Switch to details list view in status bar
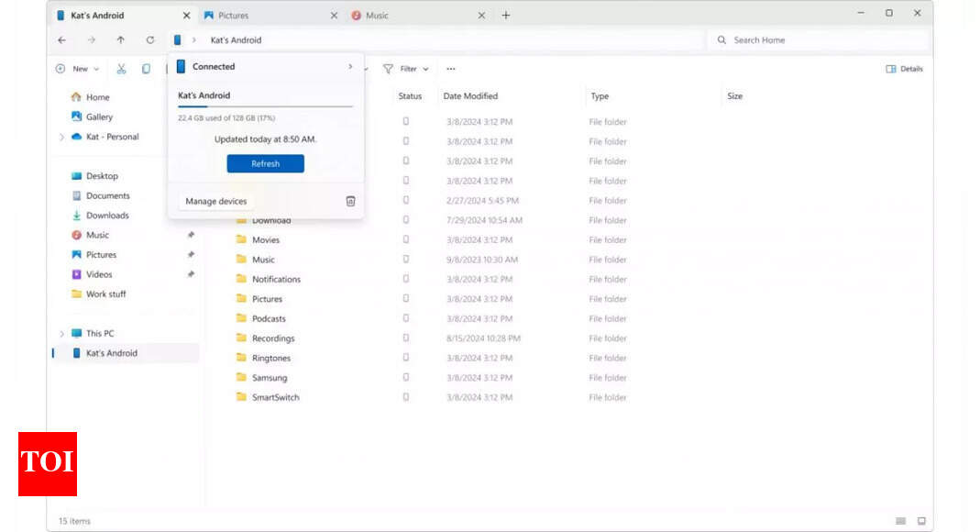Image resolution: width=980 pixels, height=532 pixels. [x=900, y=521]
